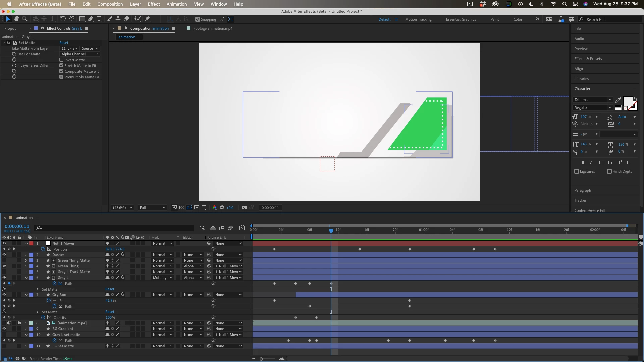Viewport: 644px width, 362px height.
Task: Toggle the Snapping checkbox
Action: [198, 19]
